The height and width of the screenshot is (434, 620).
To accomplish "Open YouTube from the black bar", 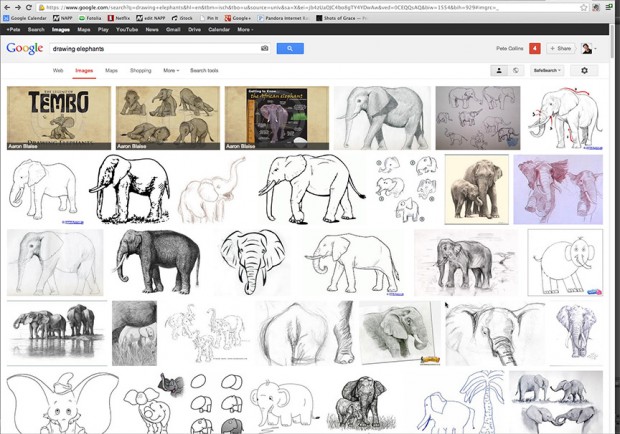I will 127,29.
